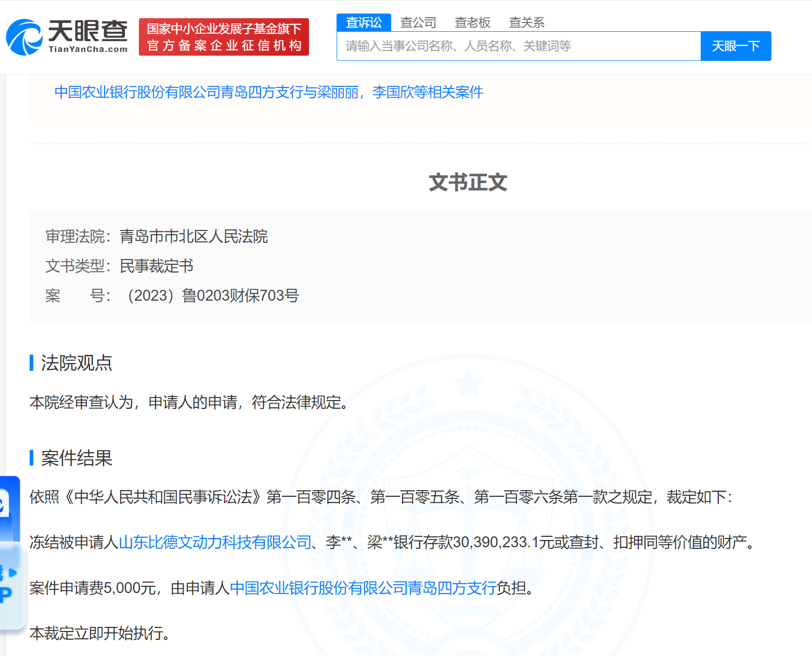Viewport: 812px width, 656px height.
Task: Select the amount 30,390,233.1元 text
Action: (x=503, y=542)
